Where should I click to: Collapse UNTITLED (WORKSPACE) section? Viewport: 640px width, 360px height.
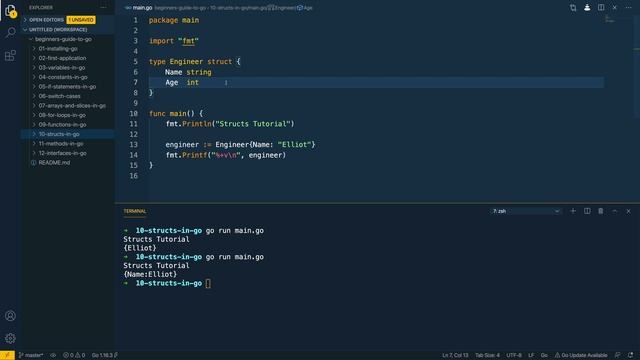(x=67, y=29)
